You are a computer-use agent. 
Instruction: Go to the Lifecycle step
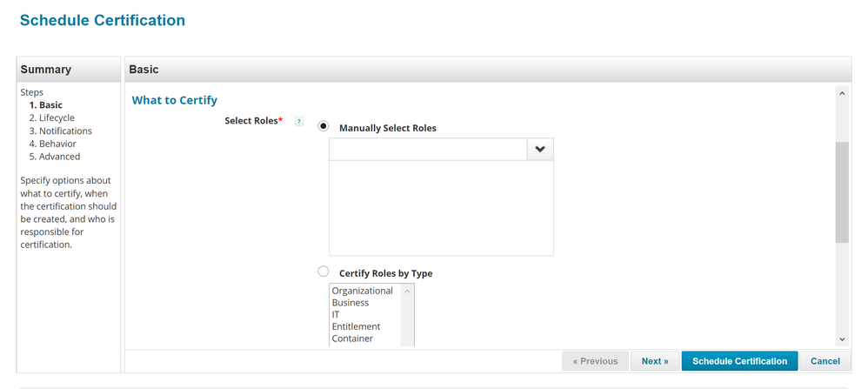click(51, 117)
